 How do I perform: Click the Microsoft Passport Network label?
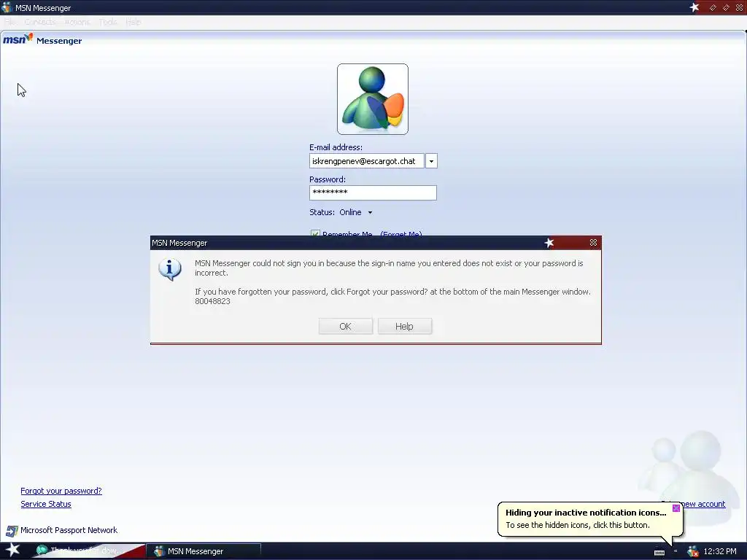[69, 530]
